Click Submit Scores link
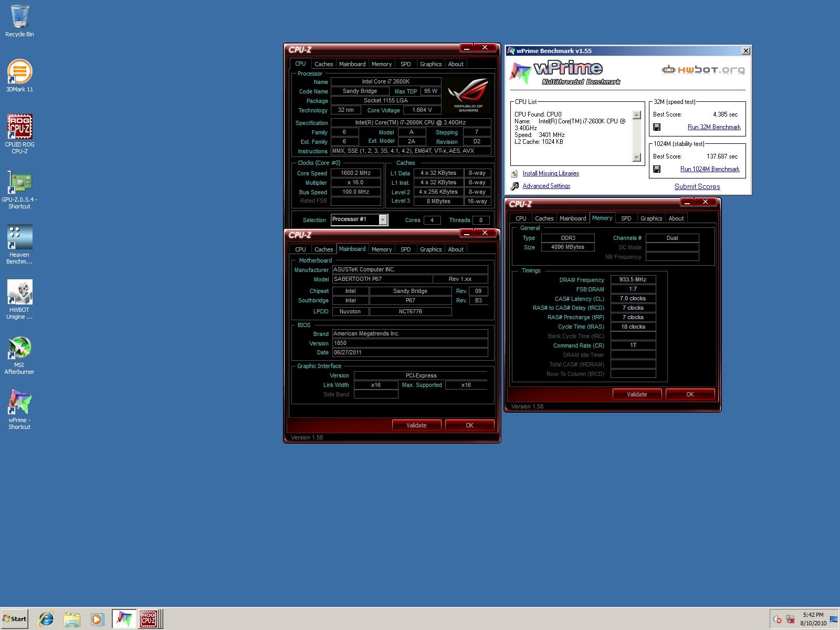This screenshot has width=840, height=630. click(697, 186)
